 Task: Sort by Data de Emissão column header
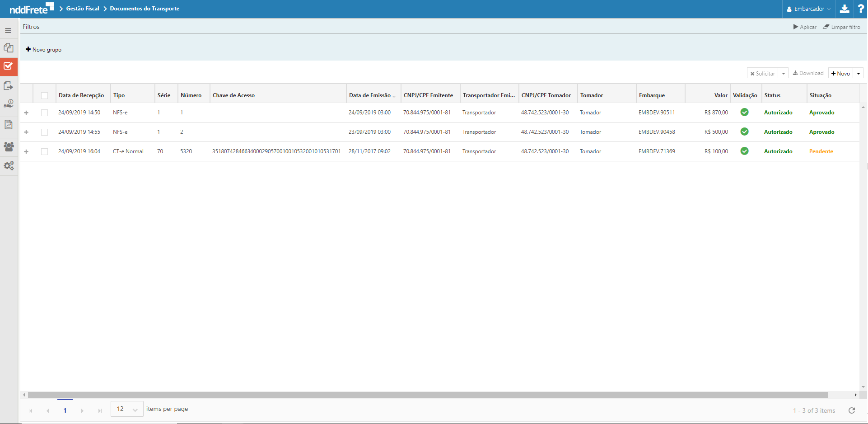(369, 95)
